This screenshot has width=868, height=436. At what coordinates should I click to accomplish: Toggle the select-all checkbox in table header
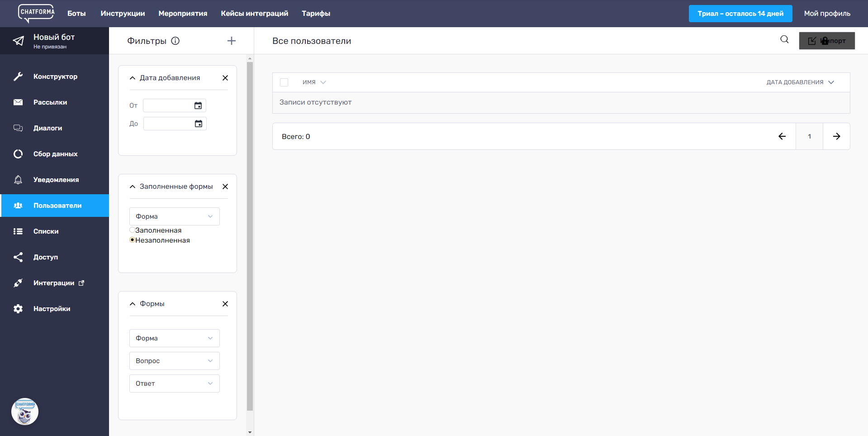(x=284, y=82)
